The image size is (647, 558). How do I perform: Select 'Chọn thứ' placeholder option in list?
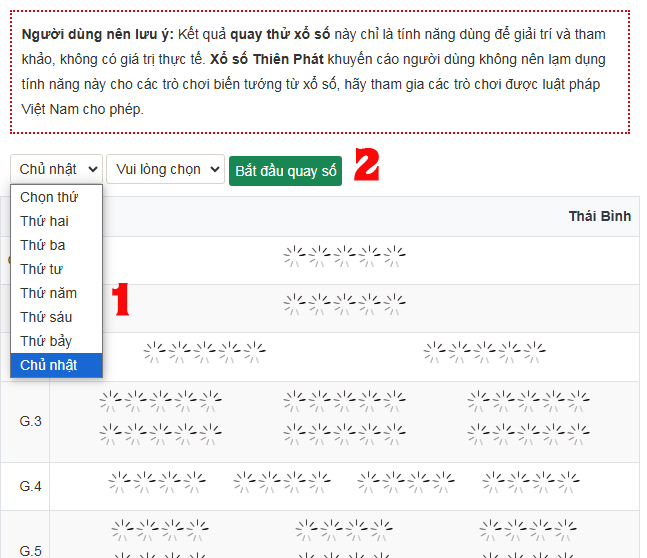coord(49,197)
